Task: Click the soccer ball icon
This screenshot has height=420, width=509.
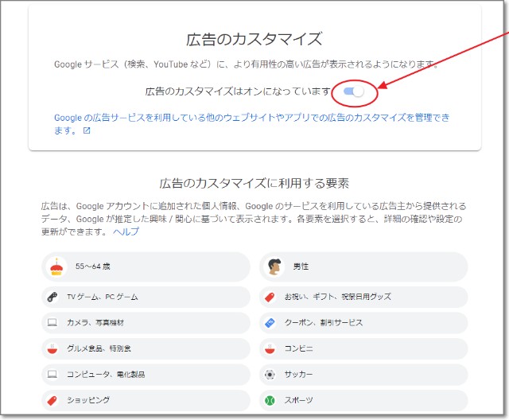Action: point(270,374)
